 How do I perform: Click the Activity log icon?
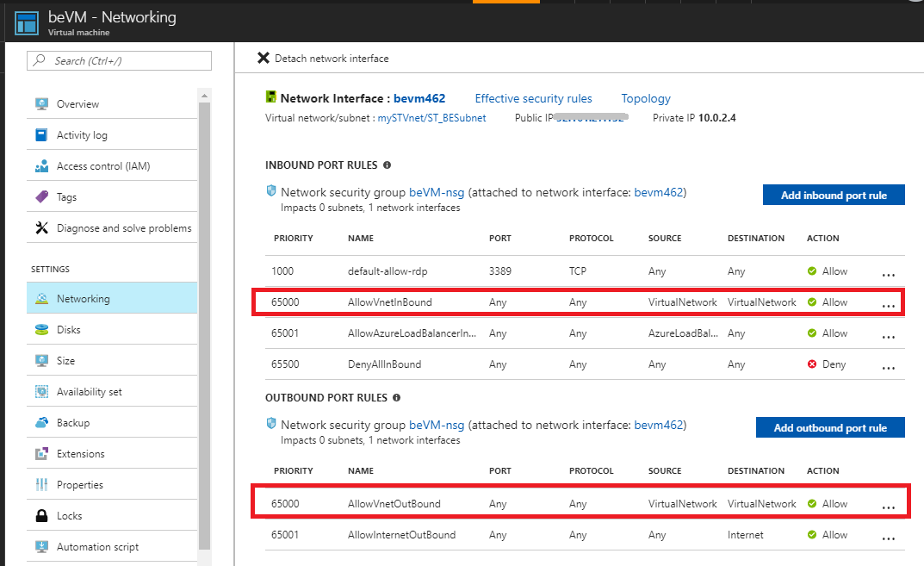(41, 135)
